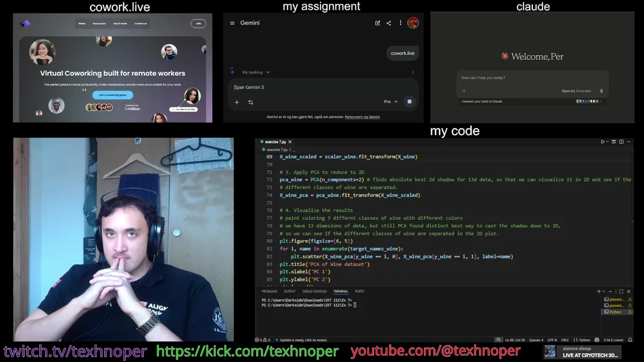Image resolution: width=644 pixels, height=362 pixels.
Task: Open the new terminal profile dropdown
Action: 603,292
